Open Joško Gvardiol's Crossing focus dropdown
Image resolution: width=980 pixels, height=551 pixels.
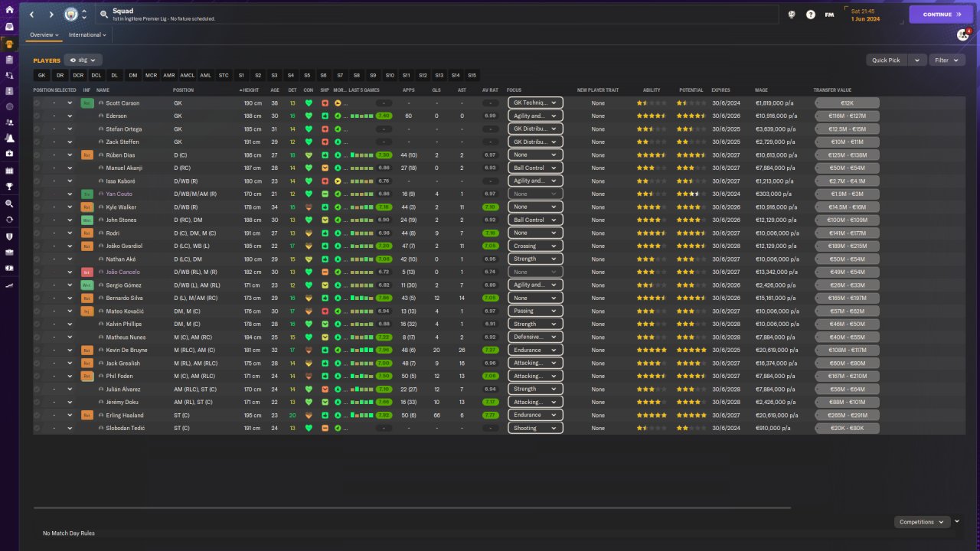534,246
